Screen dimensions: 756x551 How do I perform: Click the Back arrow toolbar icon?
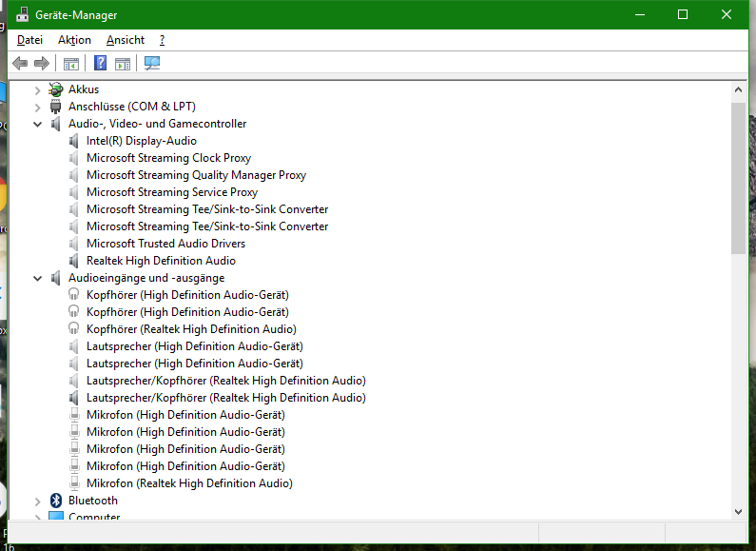click(20, 63)
